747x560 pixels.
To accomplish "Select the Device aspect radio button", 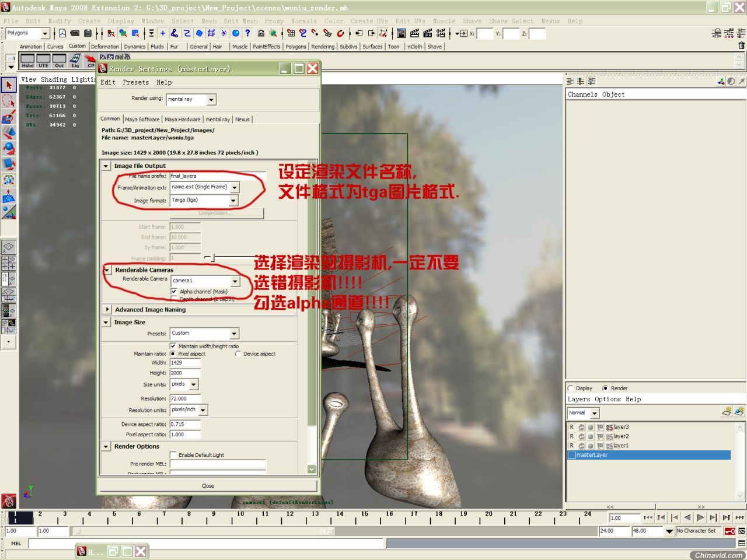I will click(x=238, y=353).
